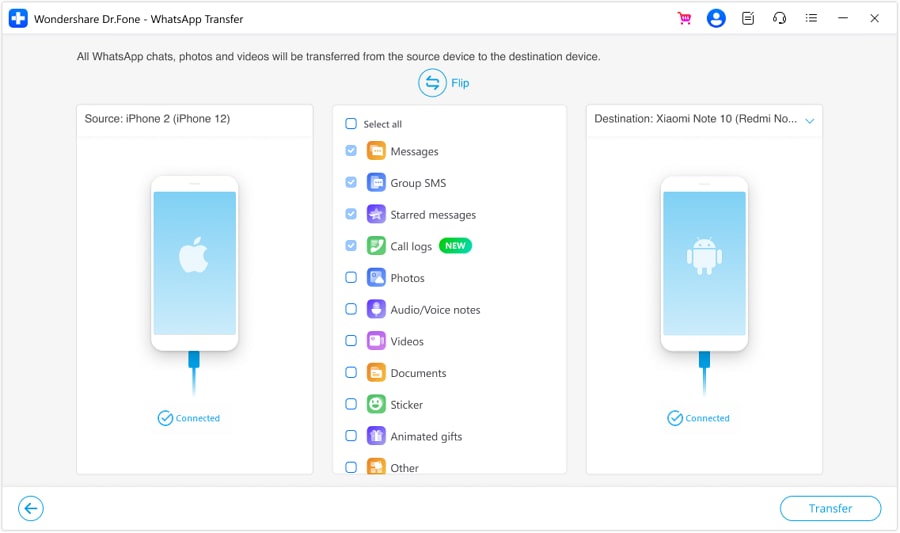Uncheck the Call logs checkbox

pos(351,246)
